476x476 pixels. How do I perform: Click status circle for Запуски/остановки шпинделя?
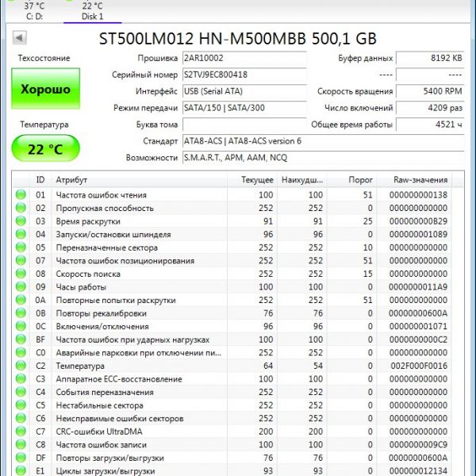click(21, 234)
